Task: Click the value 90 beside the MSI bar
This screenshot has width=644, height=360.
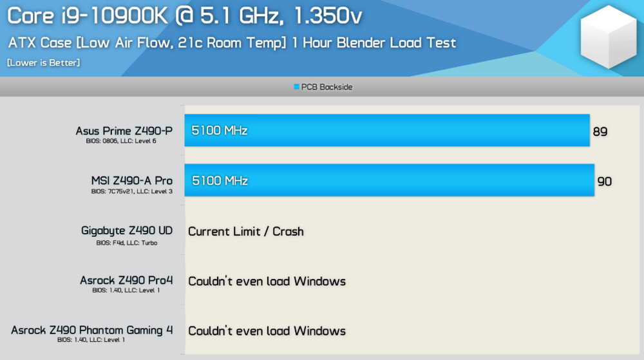Action: click(x=605, y=182)
